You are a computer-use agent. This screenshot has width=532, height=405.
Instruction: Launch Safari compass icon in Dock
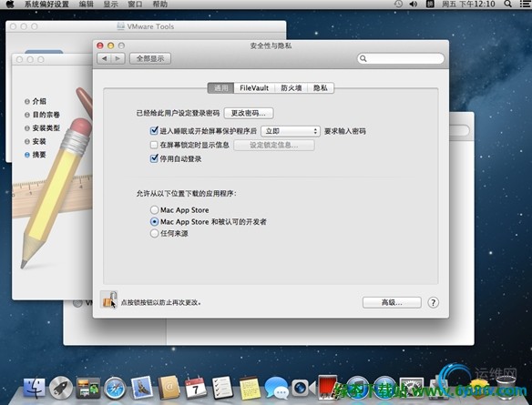pyautogui.click(x=115, y=388)
